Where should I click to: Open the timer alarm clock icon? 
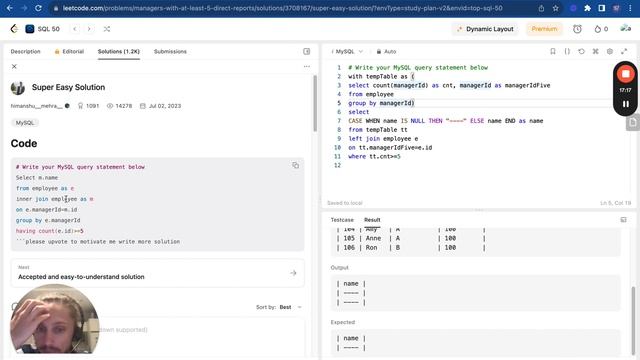pos(577,29)
